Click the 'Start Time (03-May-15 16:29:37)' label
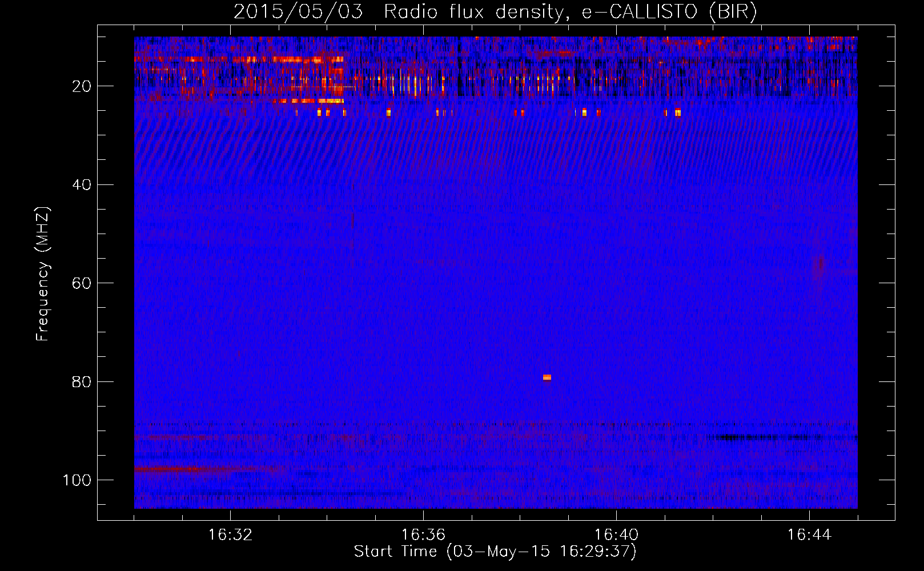 tap(495, 552)
